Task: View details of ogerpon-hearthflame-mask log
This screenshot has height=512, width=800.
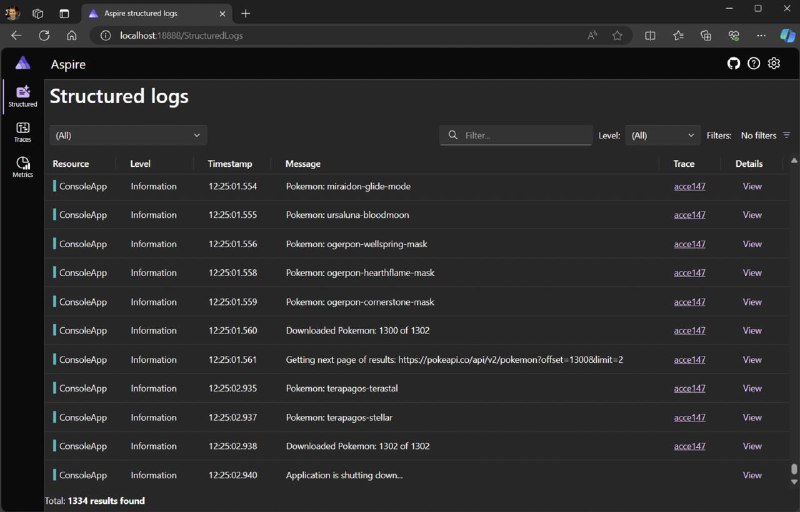Action: pyautogui.click(x=752, y=273)
